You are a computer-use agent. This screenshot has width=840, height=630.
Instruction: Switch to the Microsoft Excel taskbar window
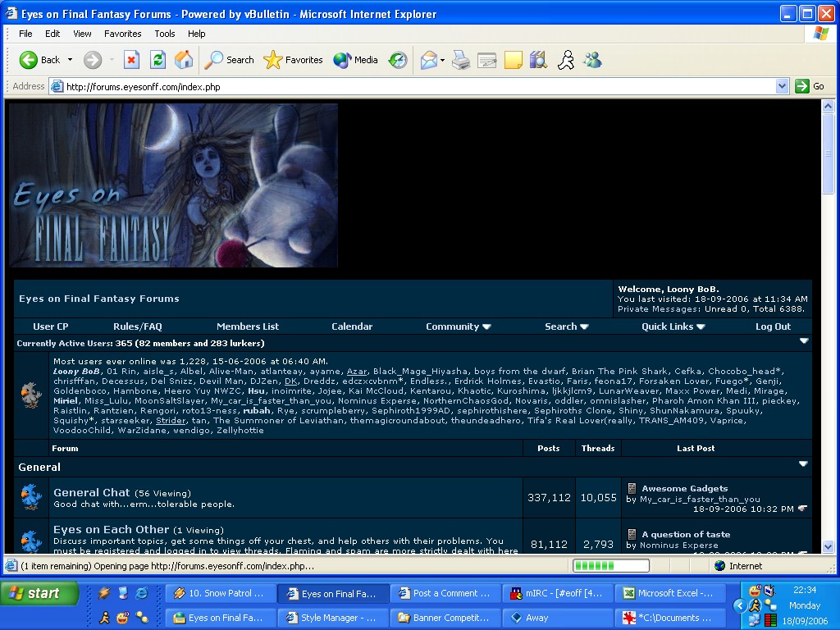tap(669, 593)
